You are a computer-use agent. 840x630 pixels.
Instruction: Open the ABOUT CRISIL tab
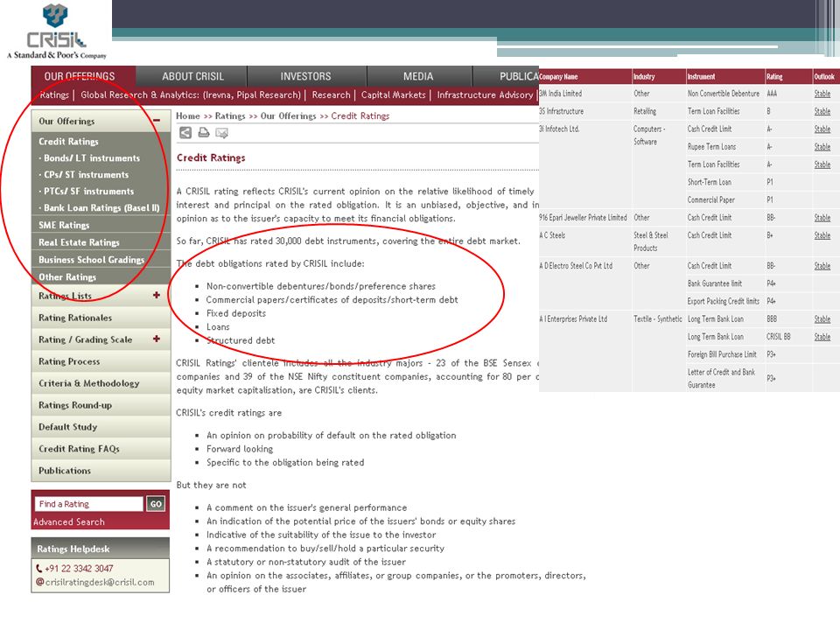click(x=192, y=76)
